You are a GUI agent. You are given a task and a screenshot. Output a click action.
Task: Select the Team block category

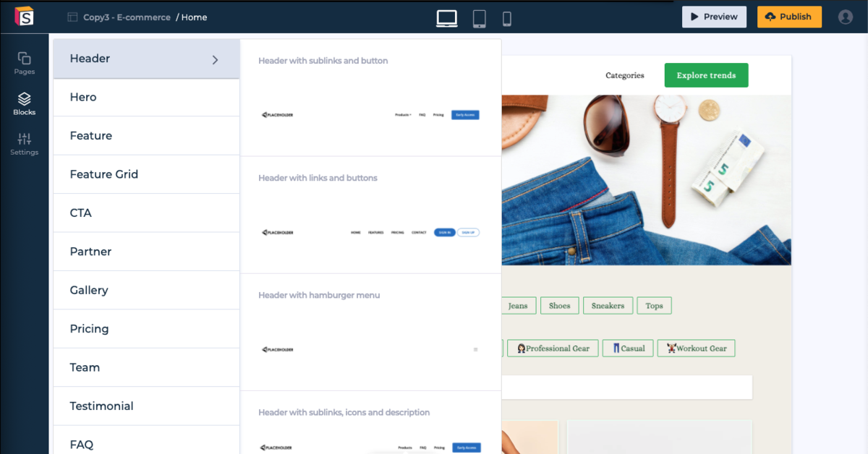click(146, 367)
